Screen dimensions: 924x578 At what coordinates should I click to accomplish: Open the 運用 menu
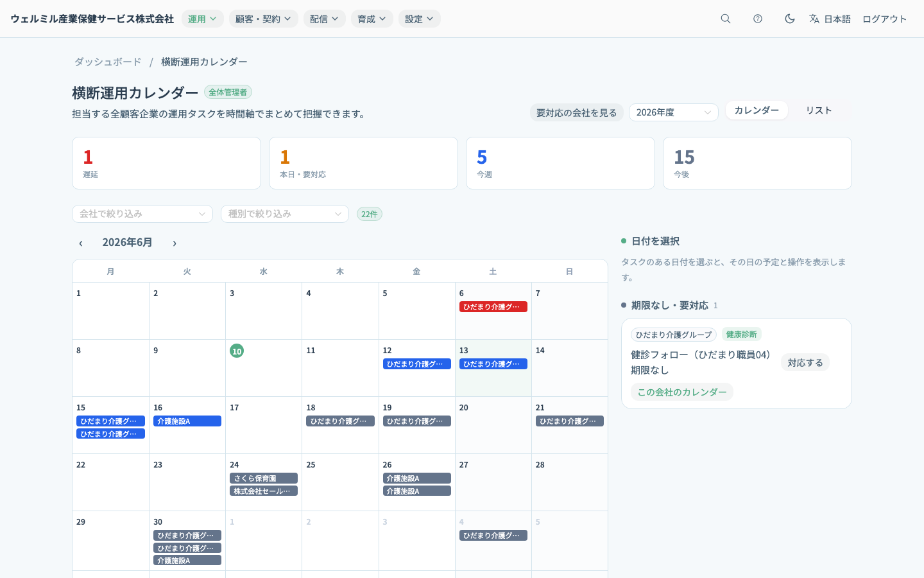click(x=202, y=19)
